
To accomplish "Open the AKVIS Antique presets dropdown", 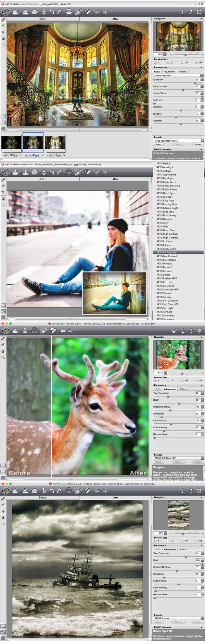I will pyautogui.click(x=178, y=618).
